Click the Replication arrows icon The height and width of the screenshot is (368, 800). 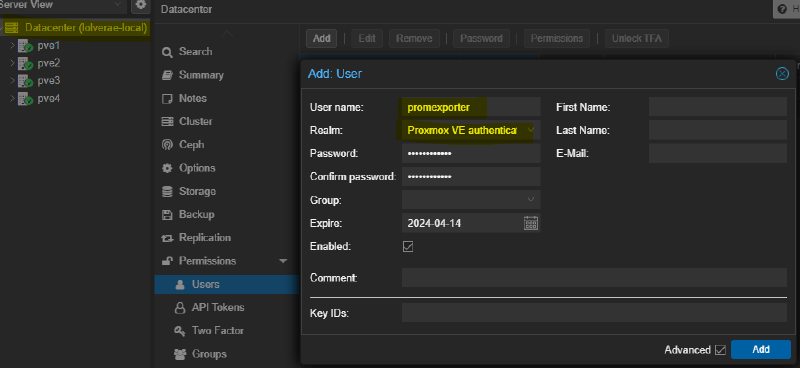[x=167, y=238]
